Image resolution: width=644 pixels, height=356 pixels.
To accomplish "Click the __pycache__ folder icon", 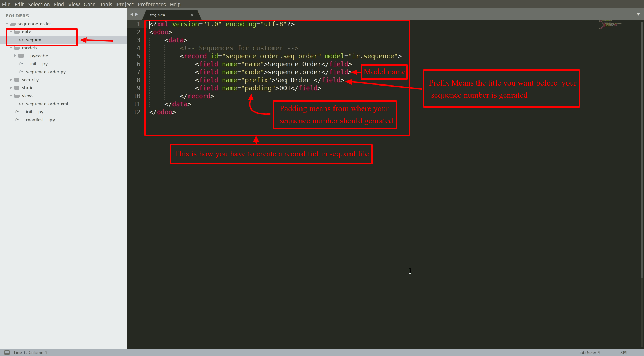I will 21,56.
